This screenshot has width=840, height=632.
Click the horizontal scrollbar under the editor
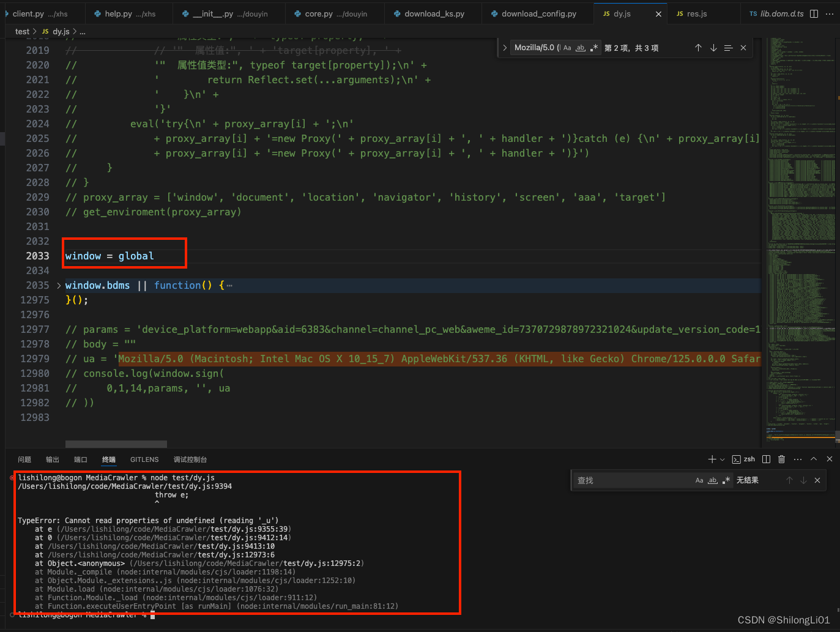tap(116, 444)
